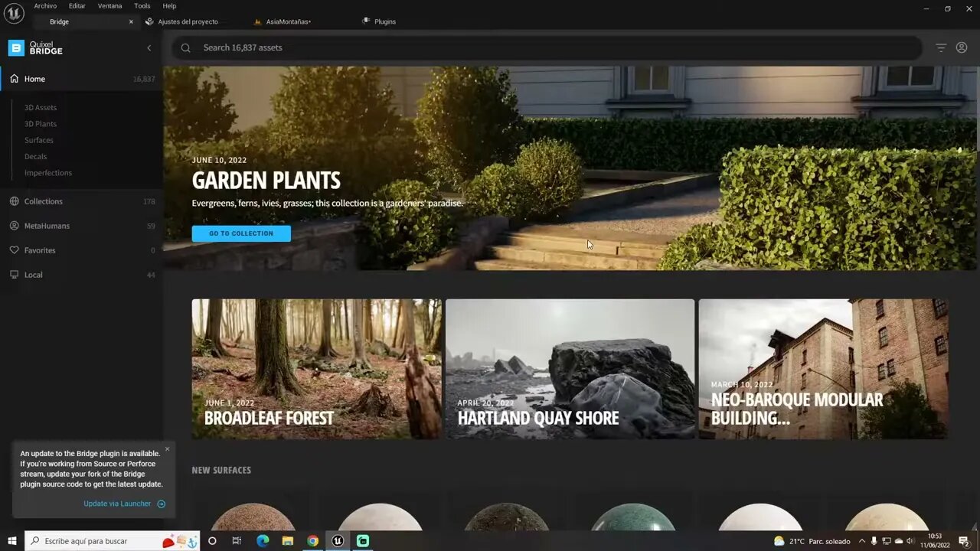Click the Garden Plants banner title
Viewport: 980px width, 551px height.
coord(266,181)
